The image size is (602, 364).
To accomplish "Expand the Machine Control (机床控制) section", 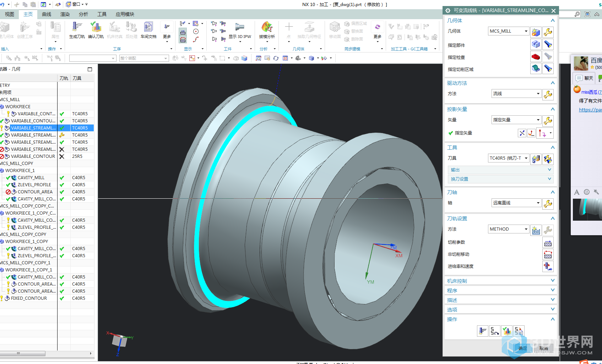I will [500, 281].
